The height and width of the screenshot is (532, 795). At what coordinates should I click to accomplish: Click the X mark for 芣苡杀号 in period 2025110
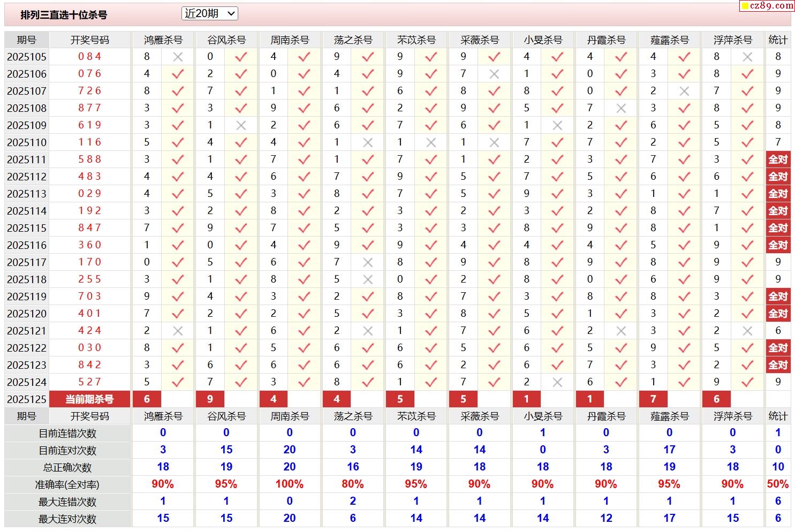point(431,142)
